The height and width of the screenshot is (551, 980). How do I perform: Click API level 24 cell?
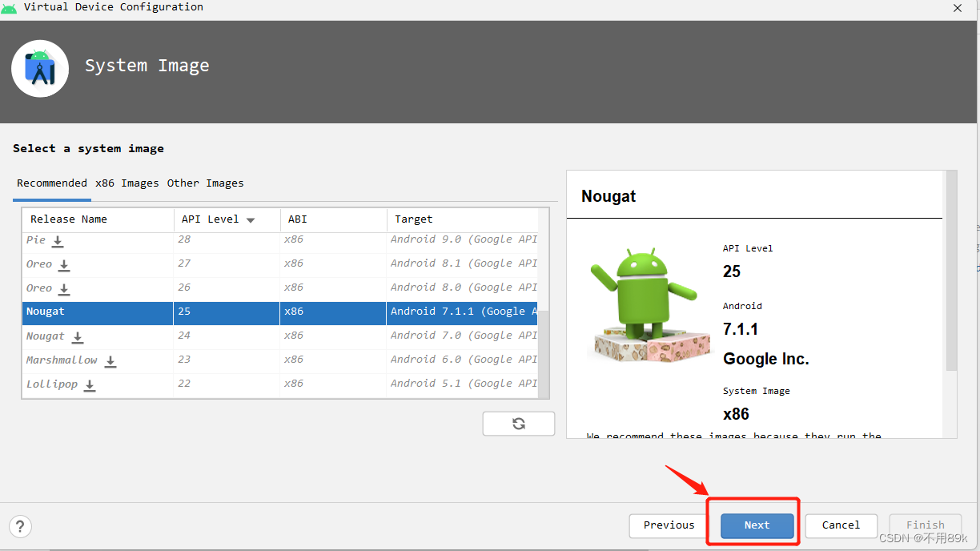point(227,337)
